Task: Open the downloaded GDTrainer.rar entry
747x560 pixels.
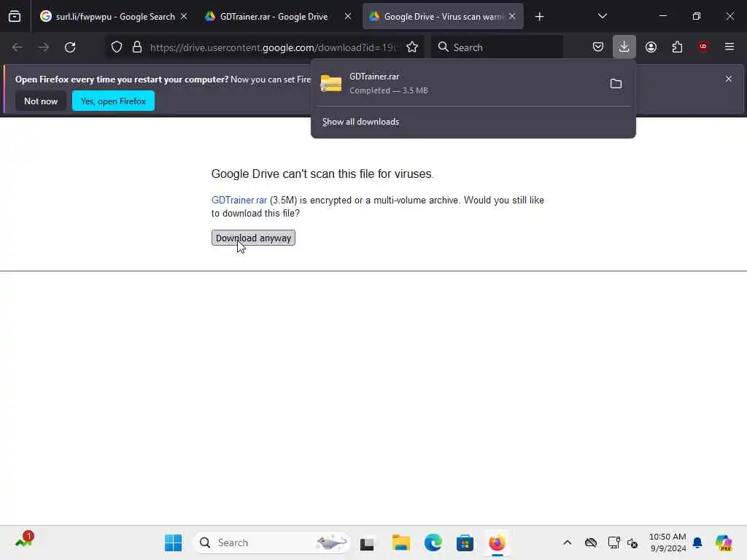Action: (457, 83)
